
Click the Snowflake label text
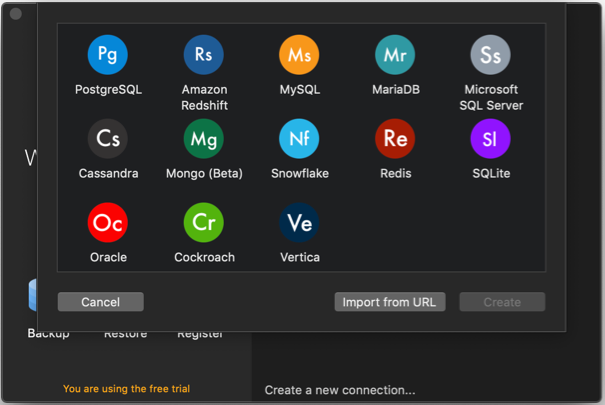click(300, 174)
